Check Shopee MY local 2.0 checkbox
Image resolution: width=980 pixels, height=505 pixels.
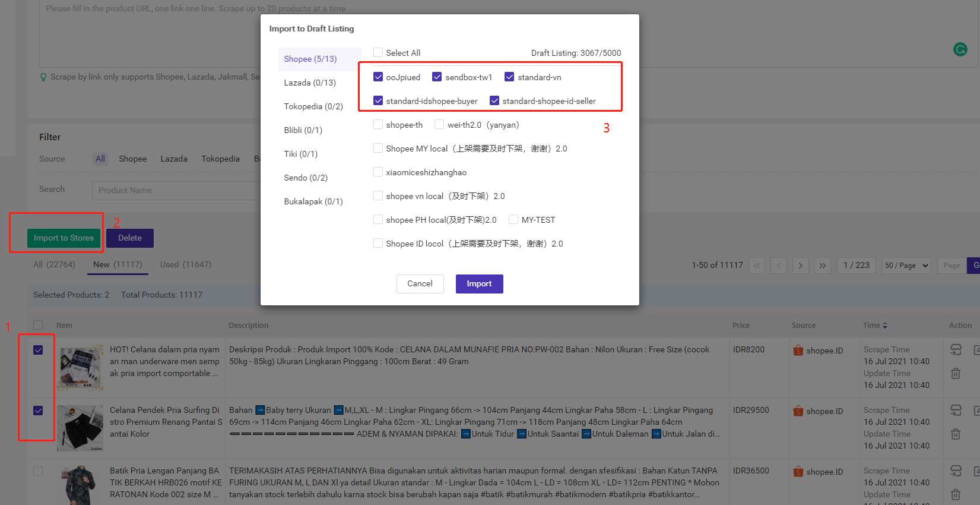click(378, 149)
